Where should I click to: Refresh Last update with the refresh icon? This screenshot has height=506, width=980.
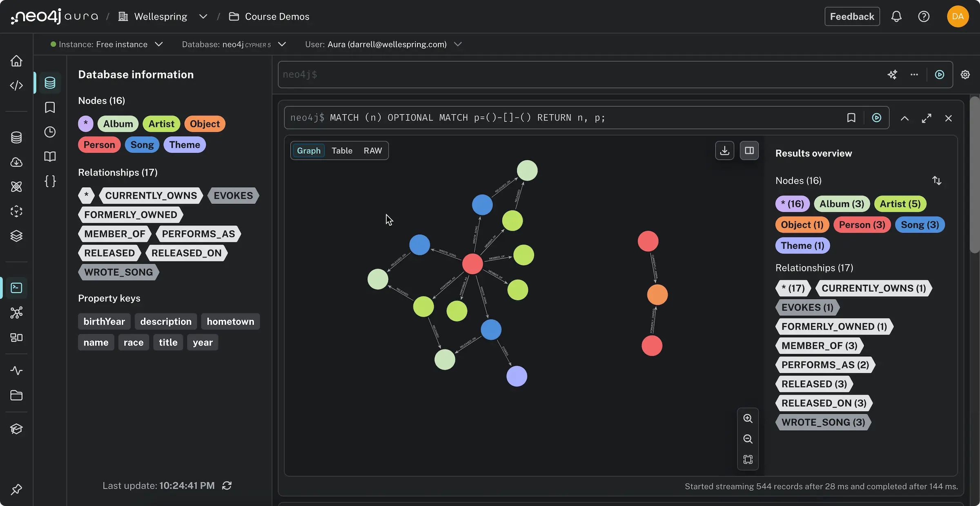(x=227, y=486)
